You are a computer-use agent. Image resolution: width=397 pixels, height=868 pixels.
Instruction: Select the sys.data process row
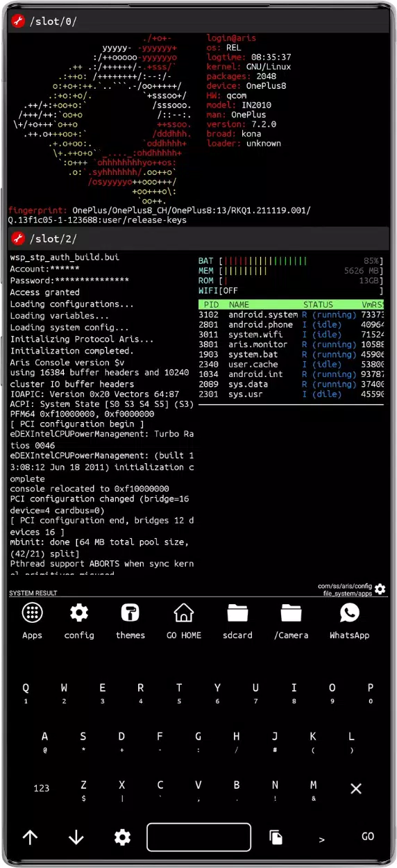pos(291,384)
